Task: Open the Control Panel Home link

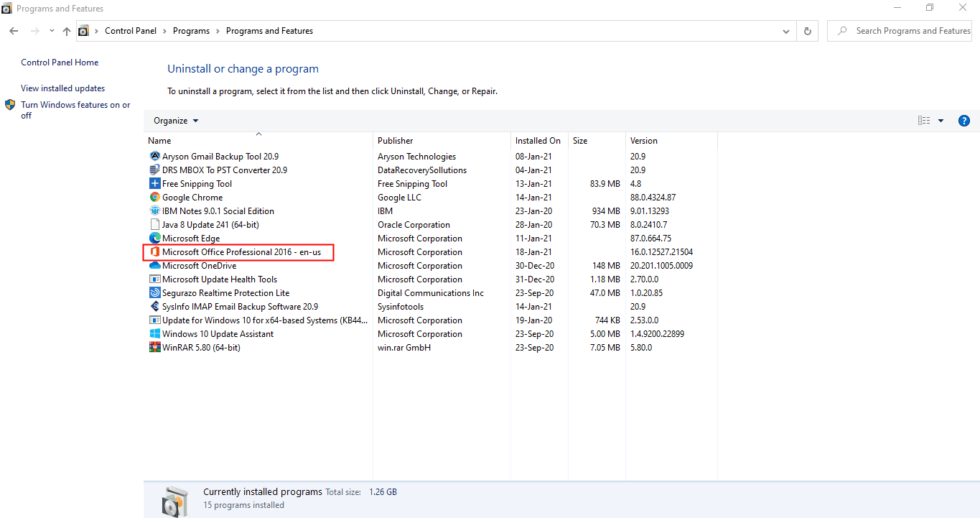Action: (x=60, y=63)
